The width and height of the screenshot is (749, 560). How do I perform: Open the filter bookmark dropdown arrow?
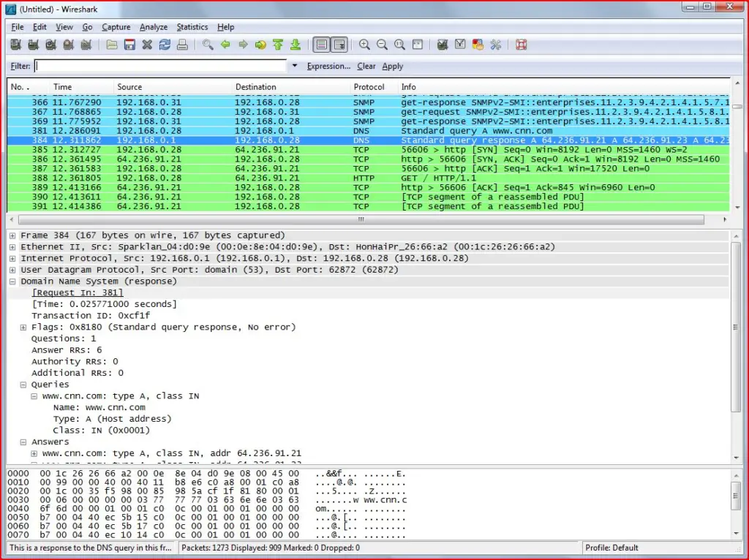[295, 65]
